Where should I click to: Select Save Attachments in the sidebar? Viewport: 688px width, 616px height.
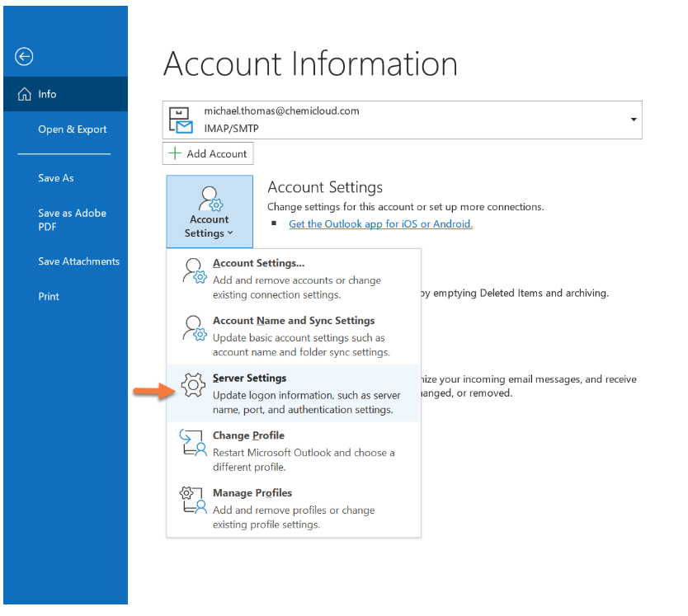click(78, 261)
